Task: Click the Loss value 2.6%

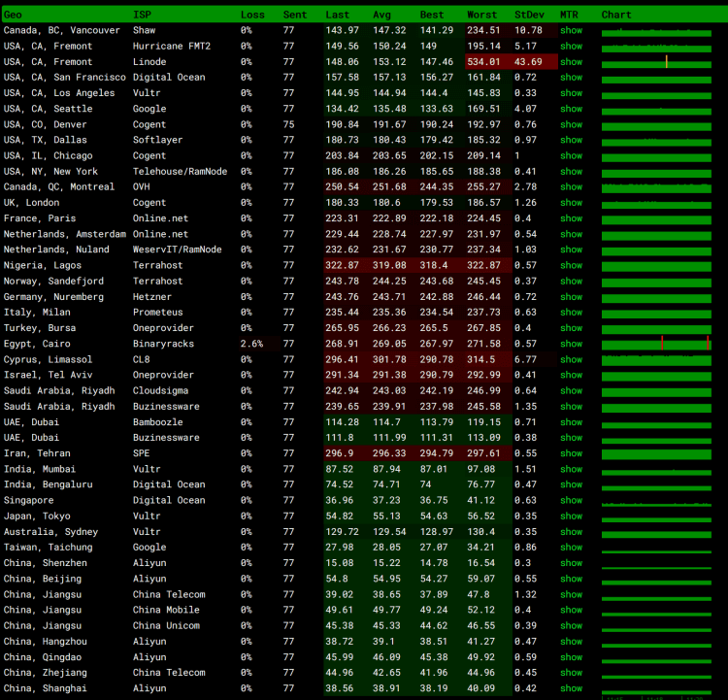Action: coord(251,344)
